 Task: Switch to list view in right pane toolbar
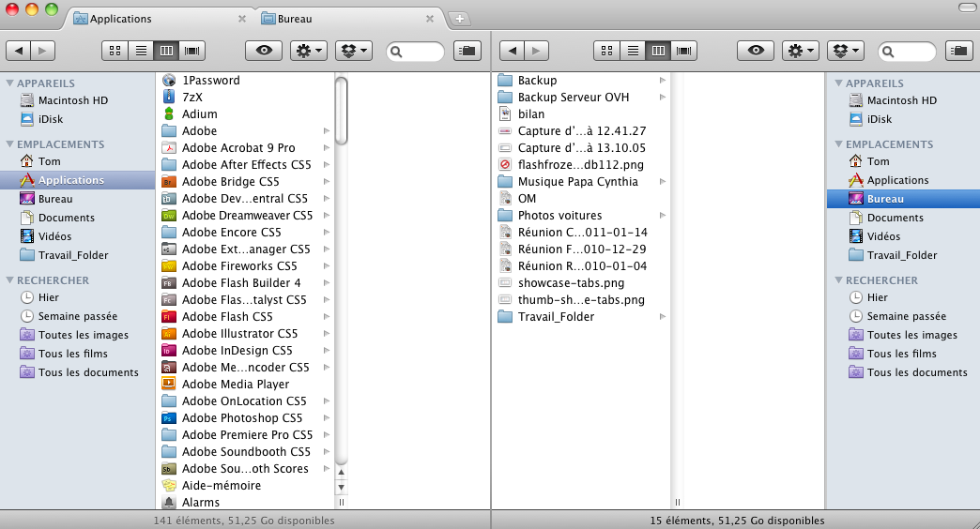tap(633, 51)
